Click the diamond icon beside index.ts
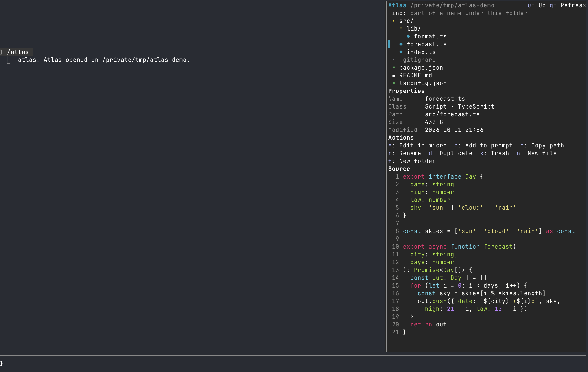 click(x=401, y=52)
